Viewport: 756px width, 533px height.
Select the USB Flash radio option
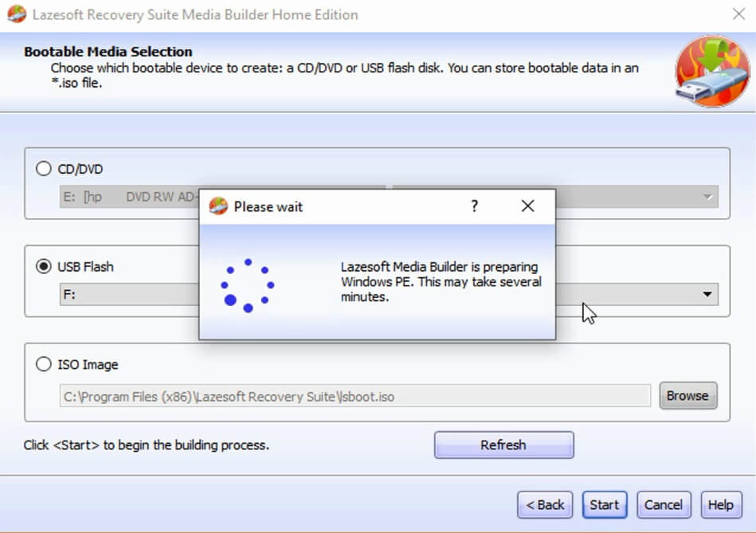[43, 266]
